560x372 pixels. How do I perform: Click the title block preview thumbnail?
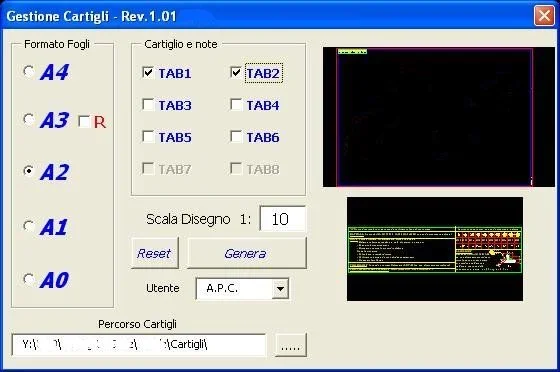(435, 249)
